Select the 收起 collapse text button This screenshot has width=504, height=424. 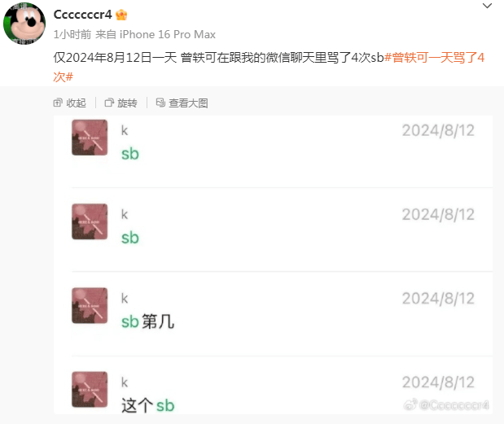(x=76, y=103)
